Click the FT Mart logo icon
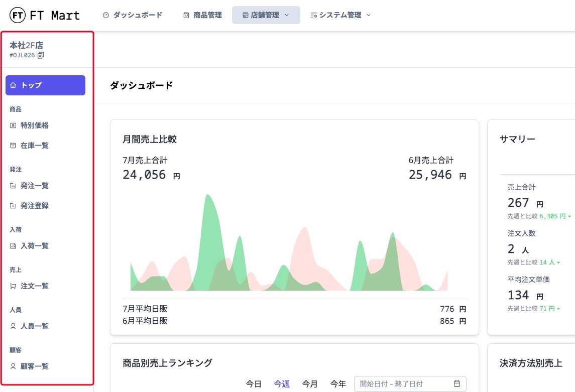 18,16
